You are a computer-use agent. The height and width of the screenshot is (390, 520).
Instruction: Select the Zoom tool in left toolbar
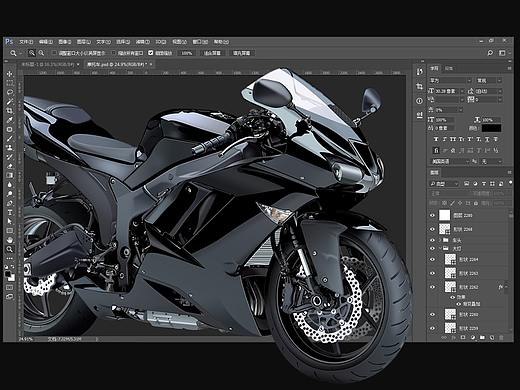click(10, 249)
